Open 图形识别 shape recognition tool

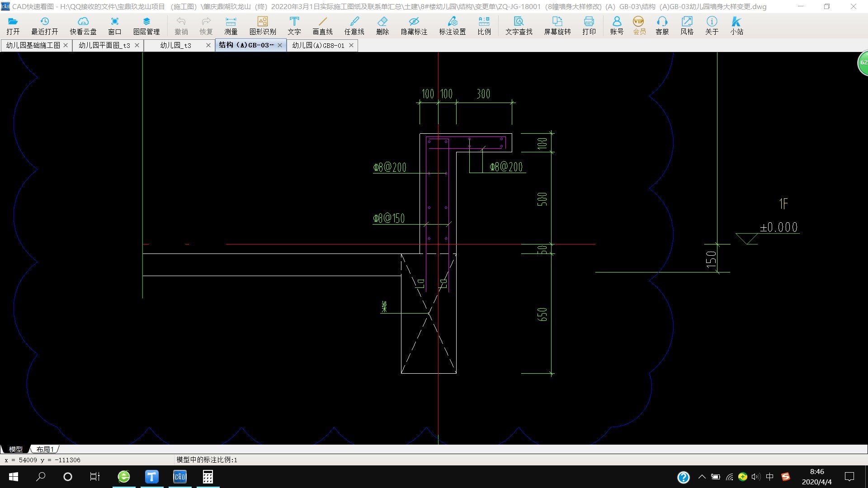point(263,26)
